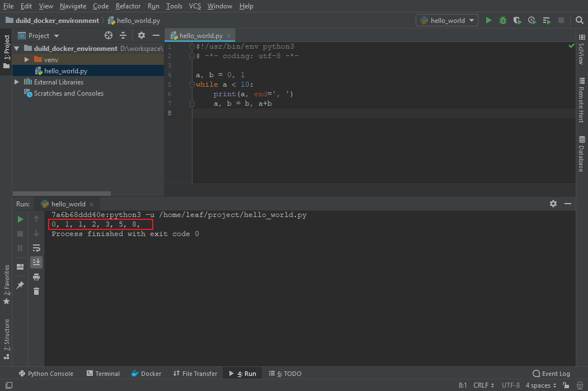Image resolution: width=588 pixels, height=391 pixels.
Task: Click the Print console output icon
Action: coord(36,276)
